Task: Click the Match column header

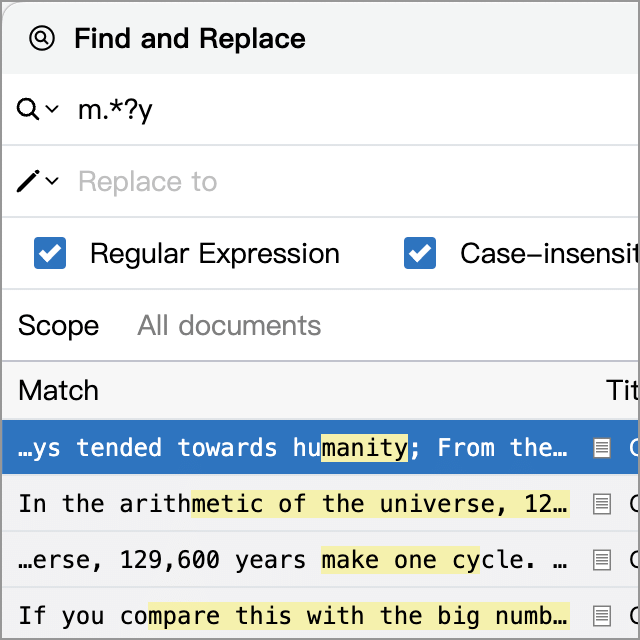Action: (x=58, y=390)
